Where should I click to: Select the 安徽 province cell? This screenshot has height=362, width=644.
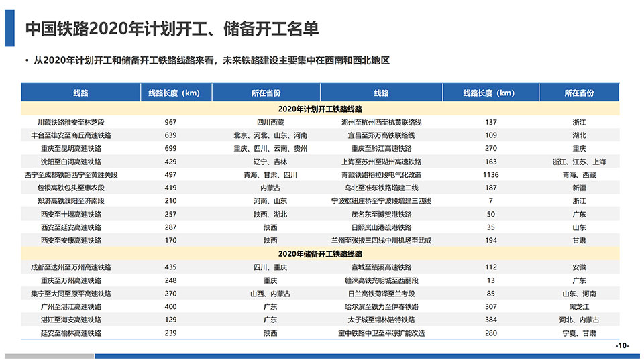579,267
